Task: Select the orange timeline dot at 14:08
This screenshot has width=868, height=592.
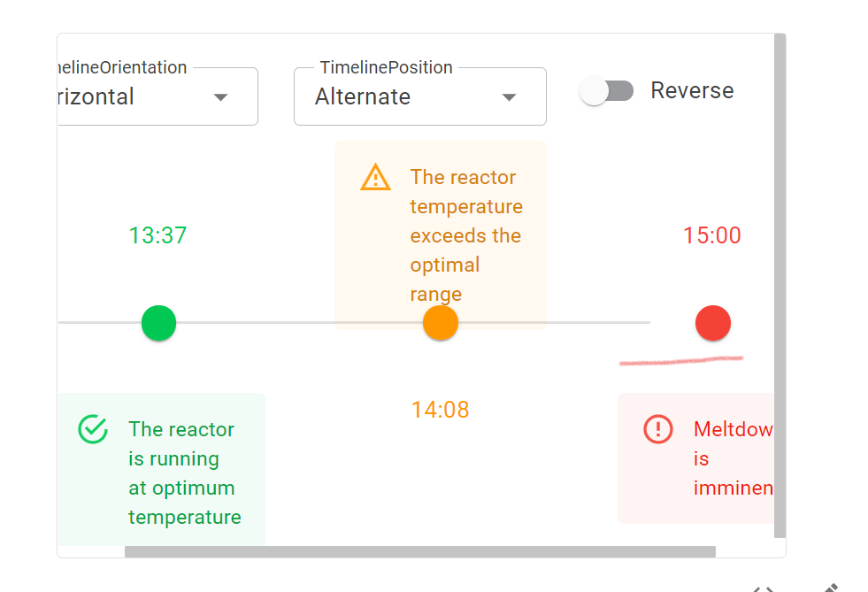Action: point(440,323)
